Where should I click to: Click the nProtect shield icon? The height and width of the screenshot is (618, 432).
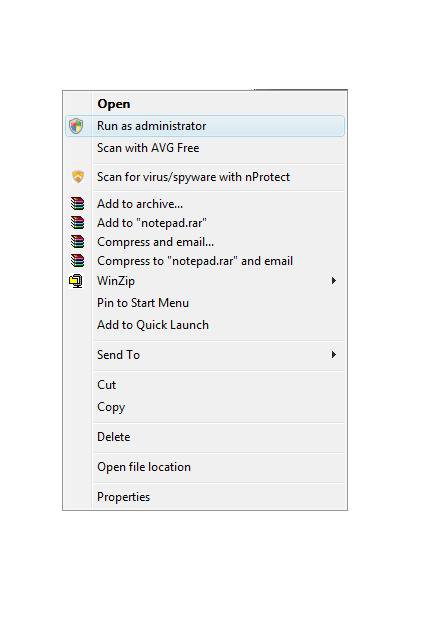pos(78,176)
